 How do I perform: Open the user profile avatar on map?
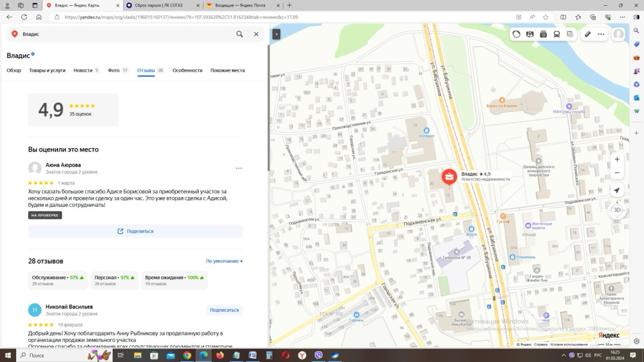coord(618,34)
